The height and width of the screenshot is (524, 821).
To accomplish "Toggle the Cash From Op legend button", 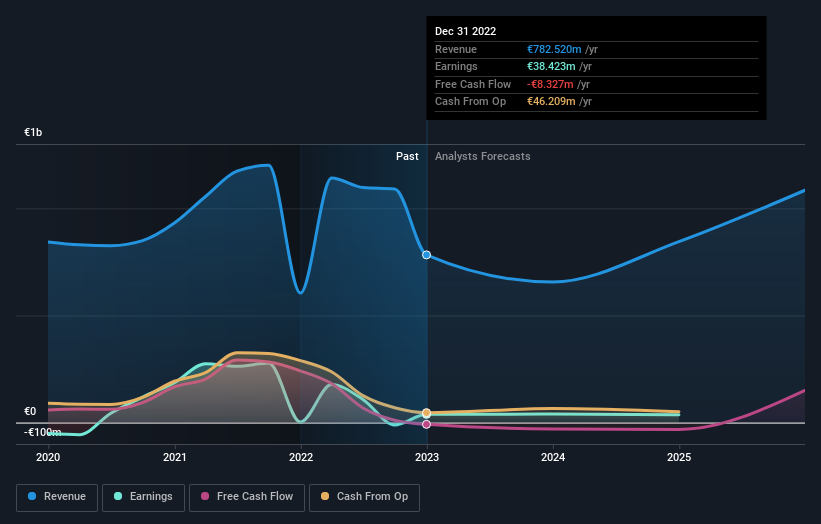I will coord(364,497).
